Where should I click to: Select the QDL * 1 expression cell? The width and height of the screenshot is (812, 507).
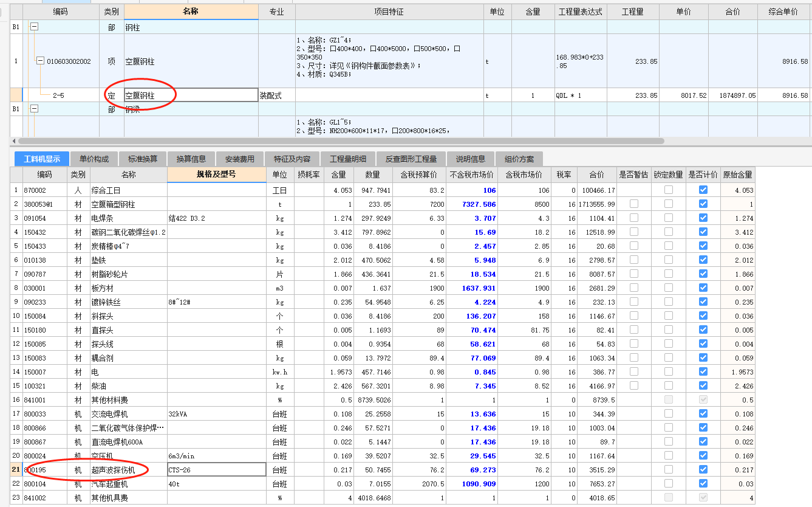(580, 95)
